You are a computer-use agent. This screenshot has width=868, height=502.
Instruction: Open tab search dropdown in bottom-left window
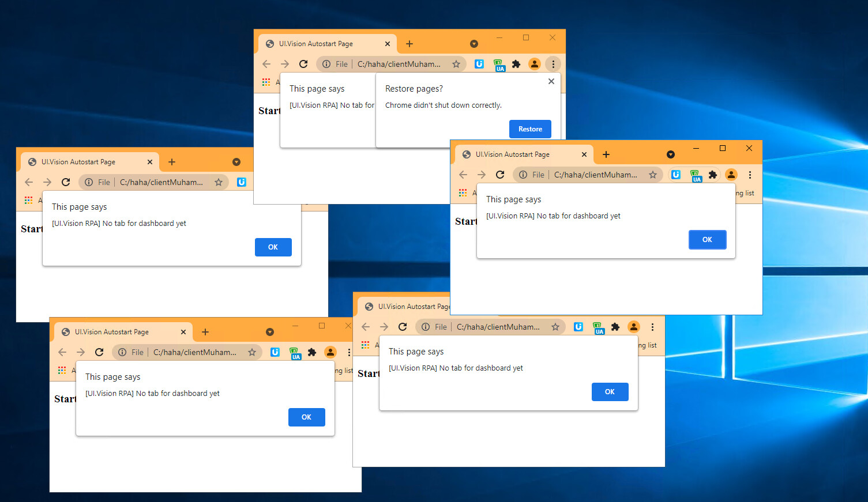270,332
